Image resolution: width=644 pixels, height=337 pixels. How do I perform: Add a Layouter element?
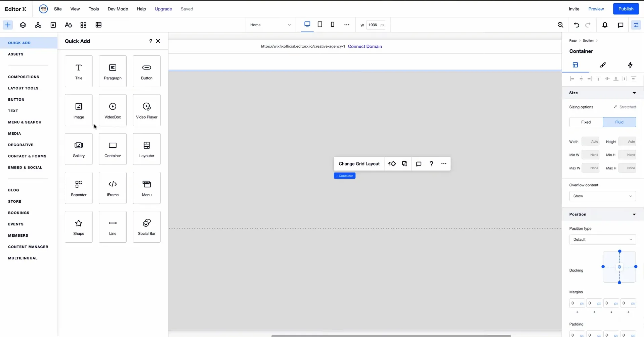(147, 149)
